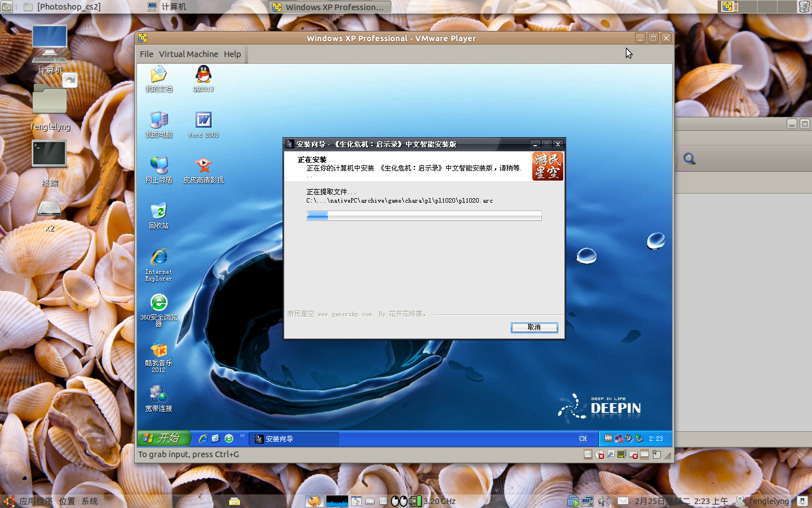Click the CH language indicator in XP taskbar
812x508 pixels.
coord(583,439)
